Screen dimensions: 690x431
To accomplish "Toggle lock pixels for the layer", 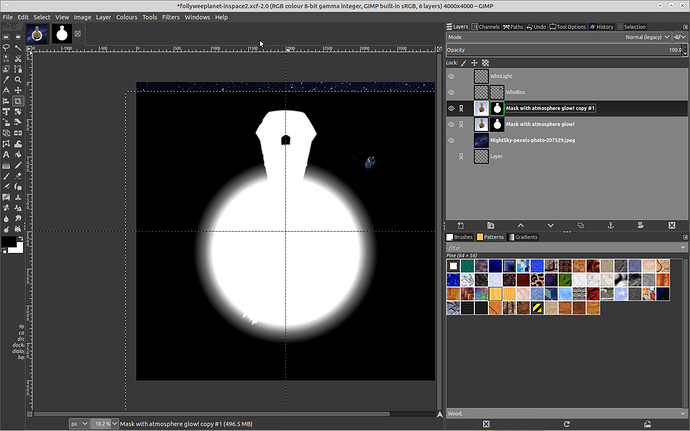I will tap(464, 63).
